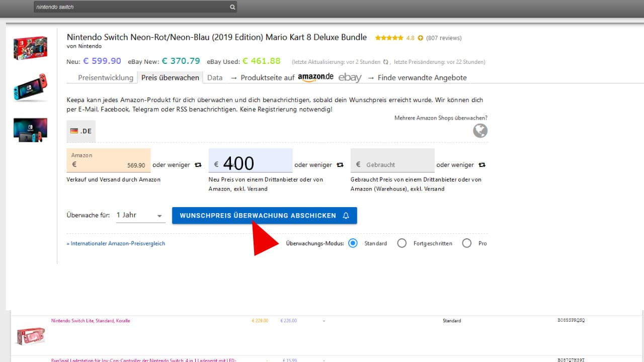Screen dimensions: 644x362
Task: Select the Mario Kart bundle box thumbnail
Action: pyautogui.click(x=30, y=48)
